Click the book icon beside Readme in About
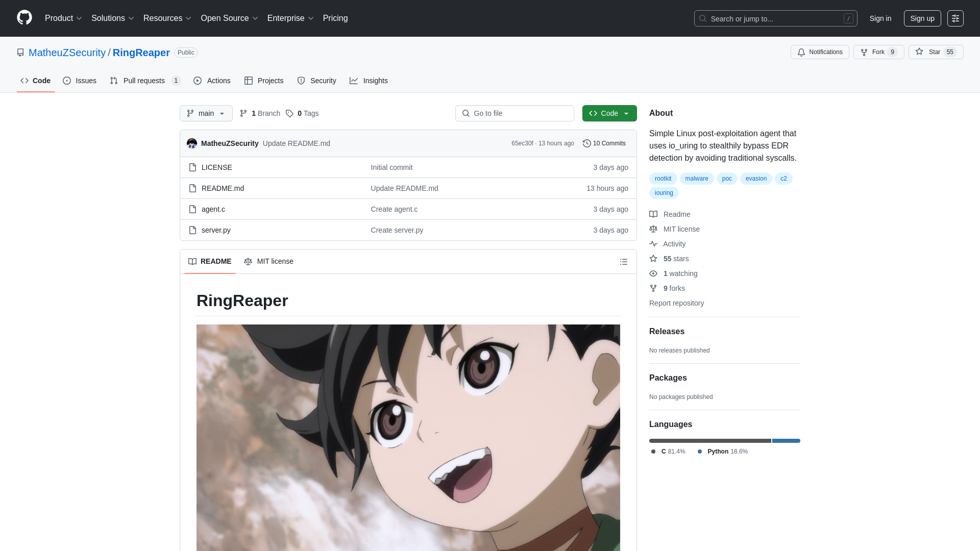The width and height of the screenshot is (980, 551). point(653,214)
